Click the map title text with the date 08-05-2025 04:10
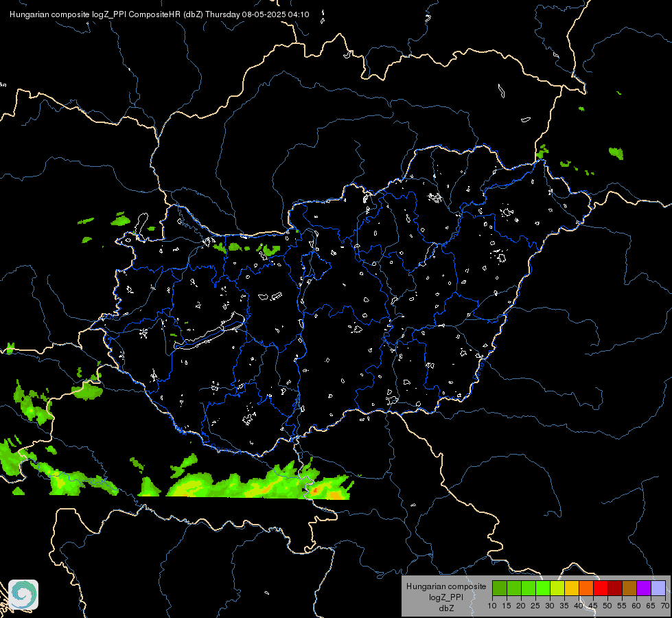This screenshot has width=672, height=618. (x=159, y=14)
